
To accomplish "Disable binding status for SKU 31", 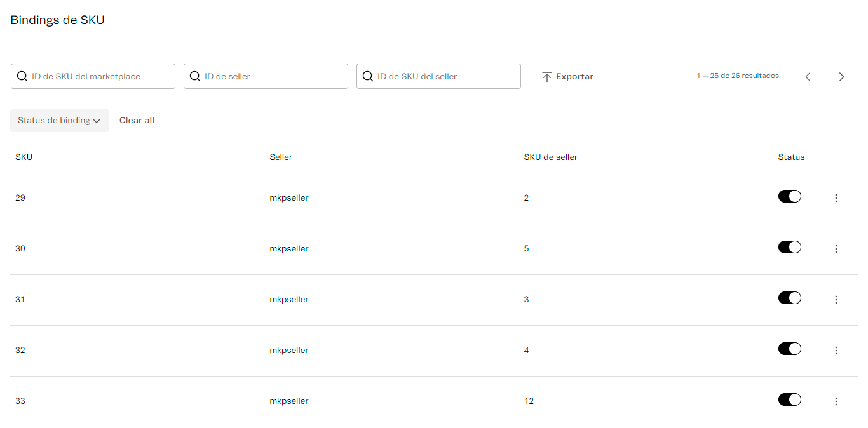I will [789, 298].
